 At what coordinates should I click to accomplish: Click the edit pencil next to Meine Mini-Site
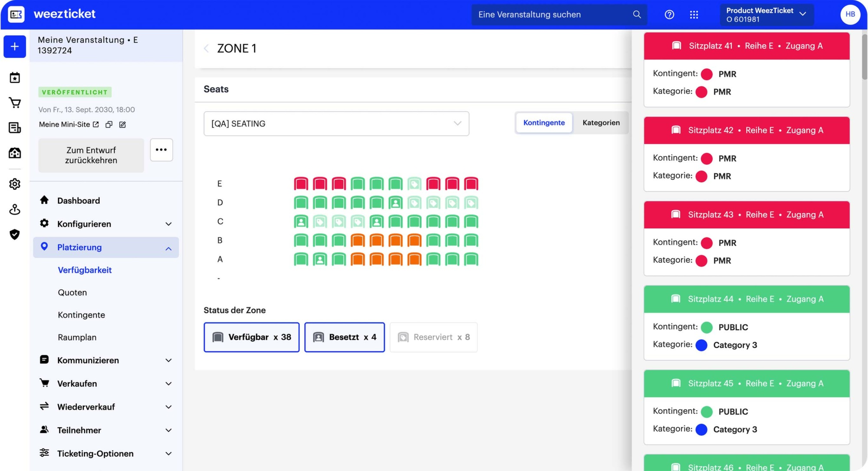(123, 124)
